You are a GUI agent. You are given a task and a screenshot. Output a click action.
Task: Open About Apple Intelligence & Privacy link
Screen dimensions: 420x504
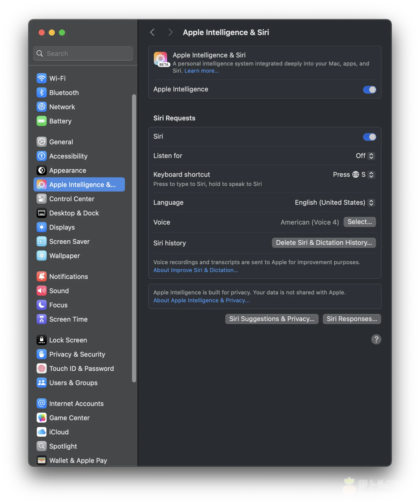point(201,300)
